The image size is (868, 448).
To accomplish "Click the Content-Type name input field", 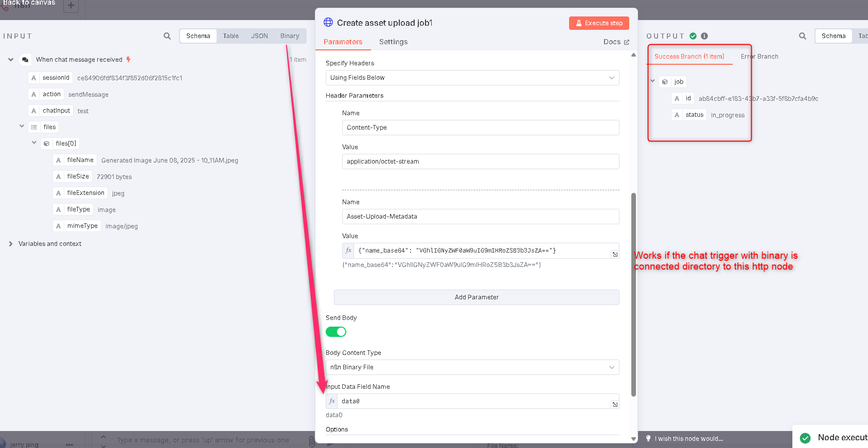I will (481, 128).
